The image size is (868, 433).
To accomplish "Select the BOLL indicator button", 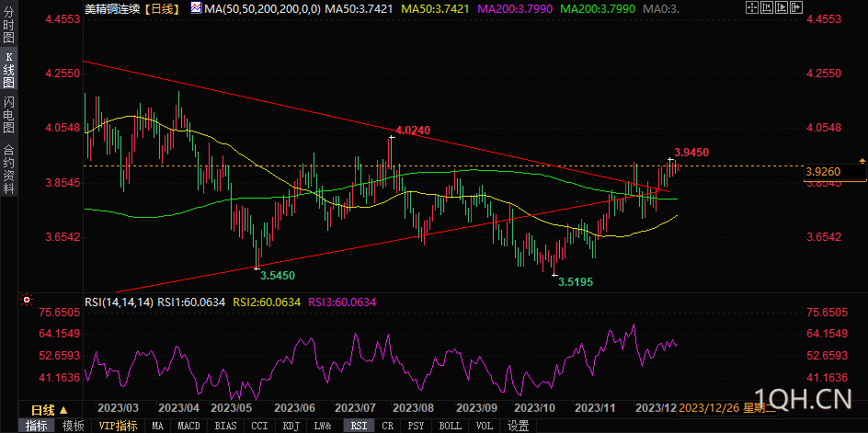I will (450, 426).
